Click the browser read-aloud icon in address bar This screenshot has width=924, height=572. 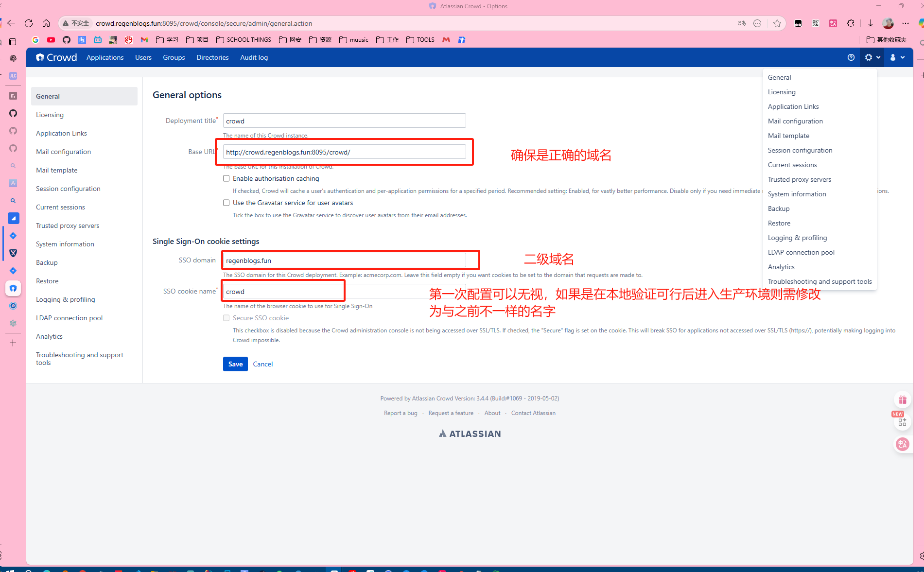pyautogui.click(x=742, y=23)
